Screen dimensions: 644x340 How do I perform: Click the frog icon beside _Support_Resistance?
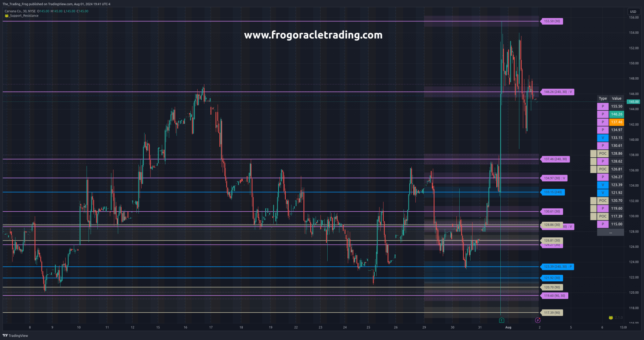6,16
